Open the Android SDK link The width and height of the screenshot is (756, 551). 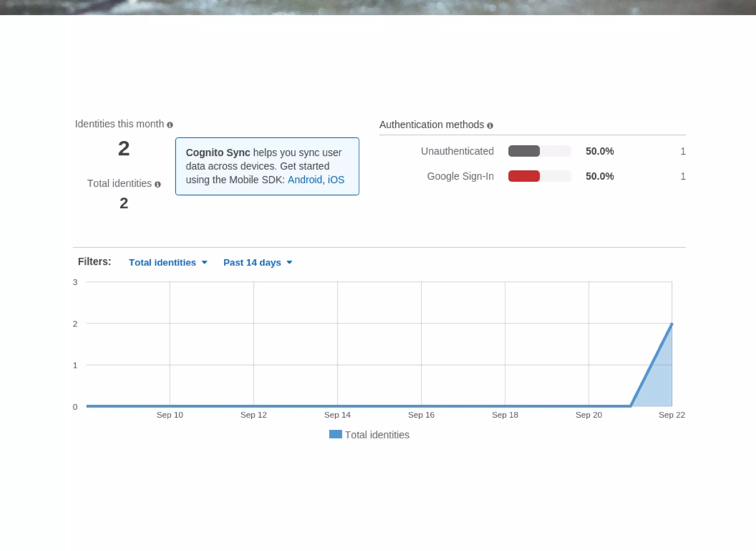[305, 180]
